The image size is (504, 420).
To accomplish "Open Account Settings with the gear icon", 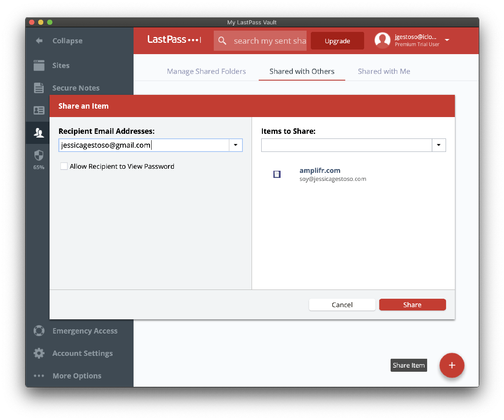I will pyautogui.click(x=39, y=353).
